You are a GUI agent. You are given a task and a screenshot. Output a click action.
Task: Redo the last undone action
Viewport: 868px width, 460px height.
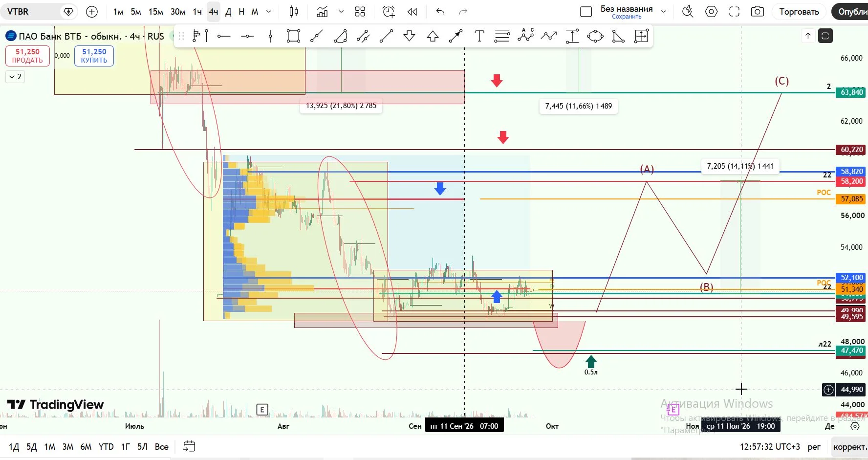pyautogui.click(x=463, y=12)
